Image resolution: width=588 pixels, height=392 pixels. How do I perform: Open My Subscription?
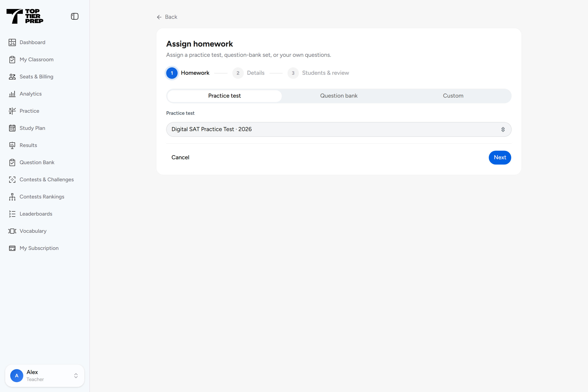coord(39,248)
